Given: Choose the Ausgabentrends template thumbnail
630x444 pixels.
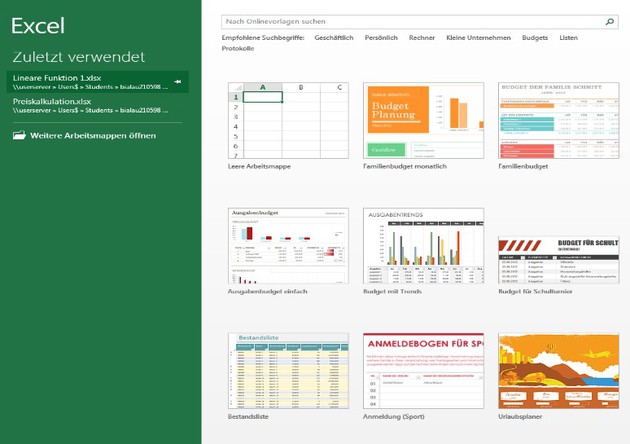Looking at the screenshot, I should [423, 246].
